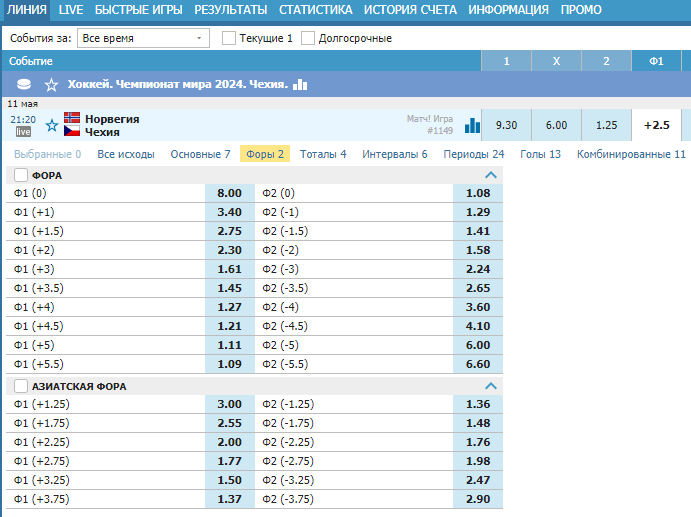The image size is (691, 517).
Task: Click the X column header
Action: [557, 61]
